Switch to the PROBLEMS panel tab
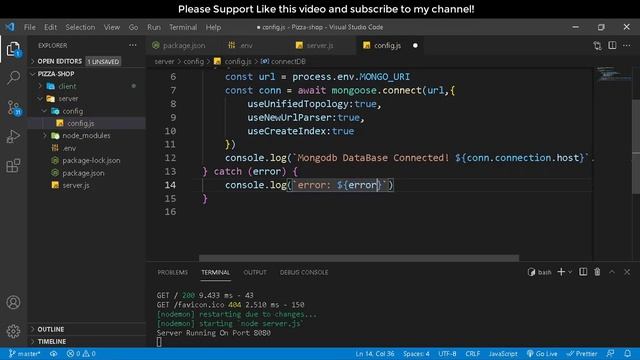The width and height of the screenshot is (640, 360). click(173, 272)
